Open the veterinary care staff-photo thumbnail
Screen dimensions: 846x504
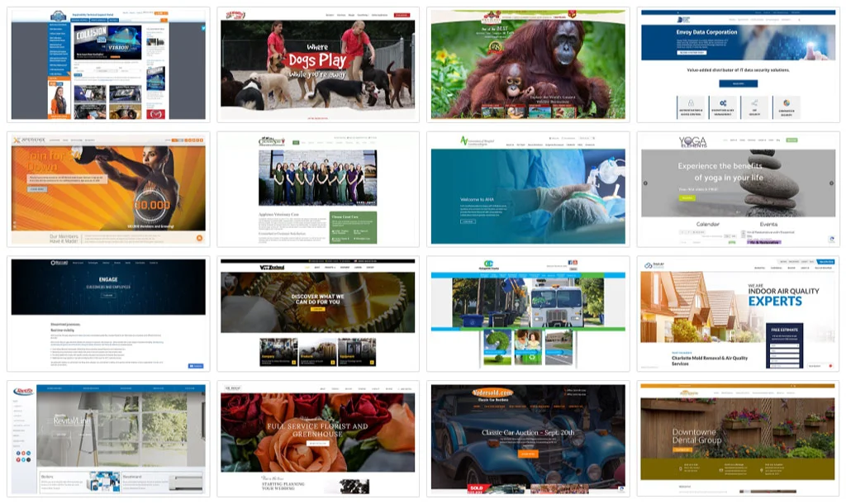[318, 189]
